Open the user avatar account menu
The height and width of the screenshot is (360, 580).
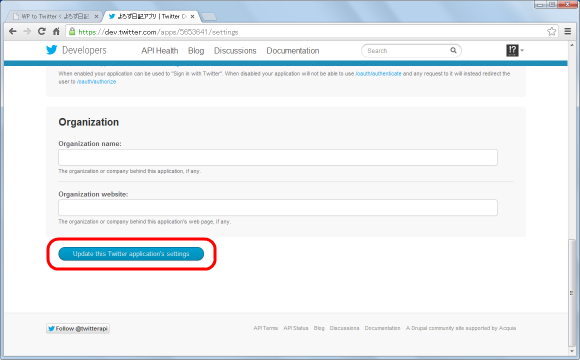tap(515, 50)
